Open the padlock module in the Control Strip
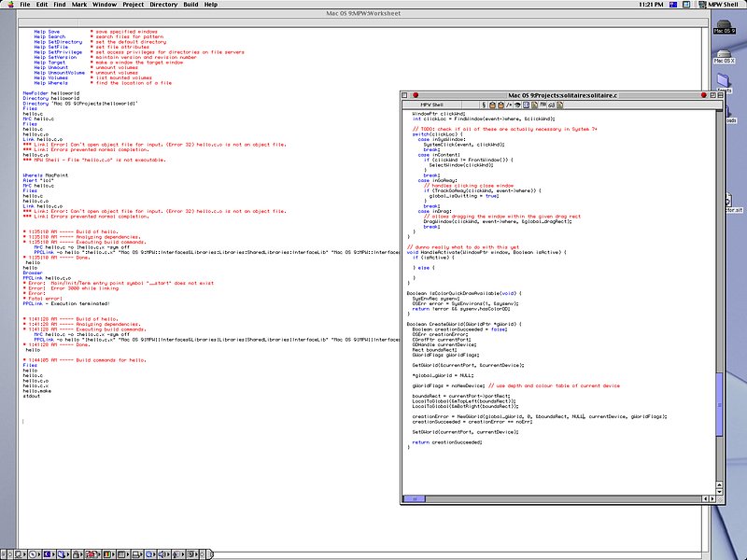The height and width of the screenshot is (560, 747). tap(78, 554)
